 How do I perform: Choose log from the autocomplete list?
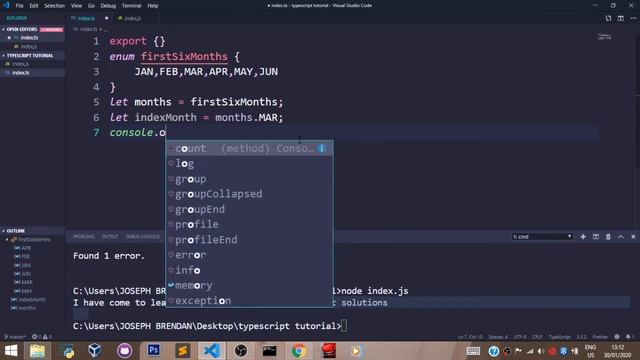(x=249, y=164)
